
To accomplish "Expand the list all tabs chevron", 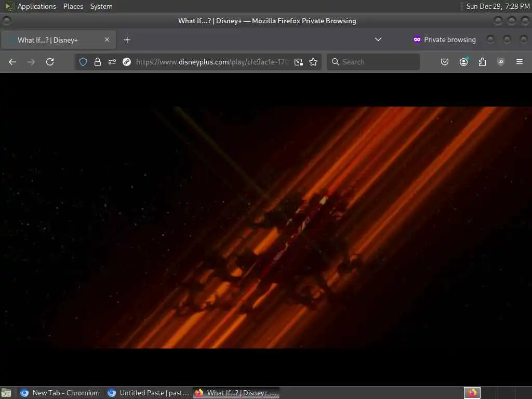I will 378,39.
